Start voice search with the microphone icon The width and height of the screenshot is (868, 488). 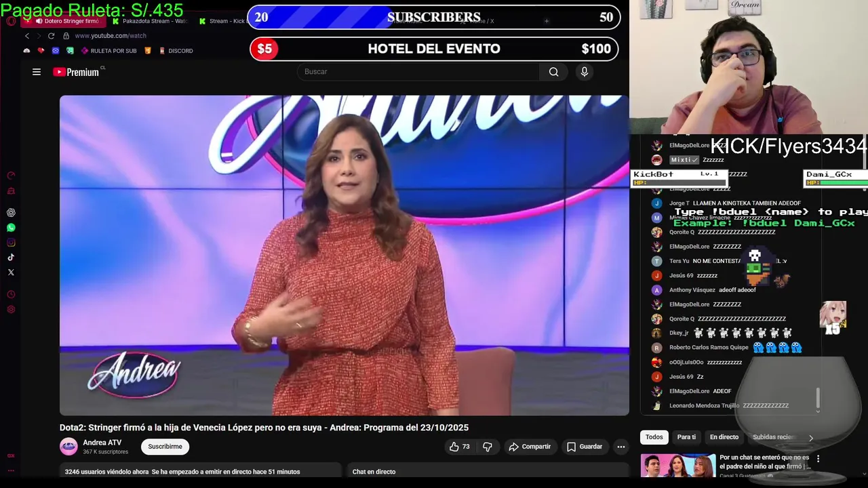pos(585,72)
